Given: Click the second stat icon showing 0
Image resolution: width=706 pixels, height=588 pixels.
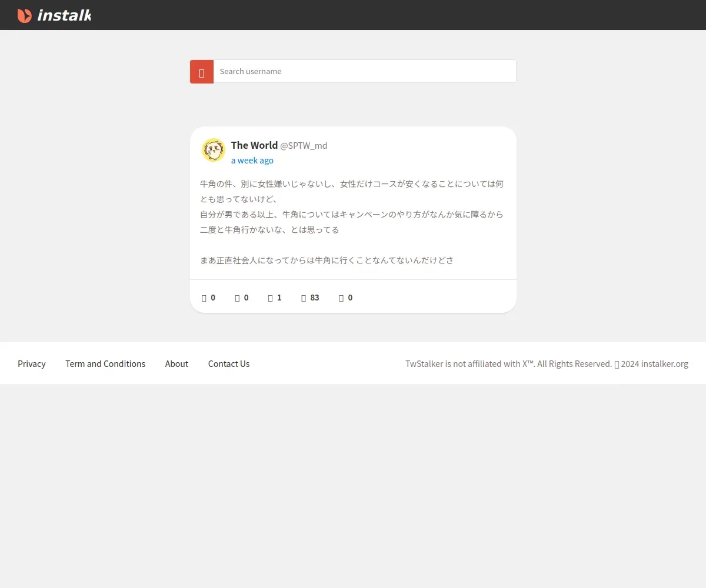Looking at the screenshot, I should point(237,298).
